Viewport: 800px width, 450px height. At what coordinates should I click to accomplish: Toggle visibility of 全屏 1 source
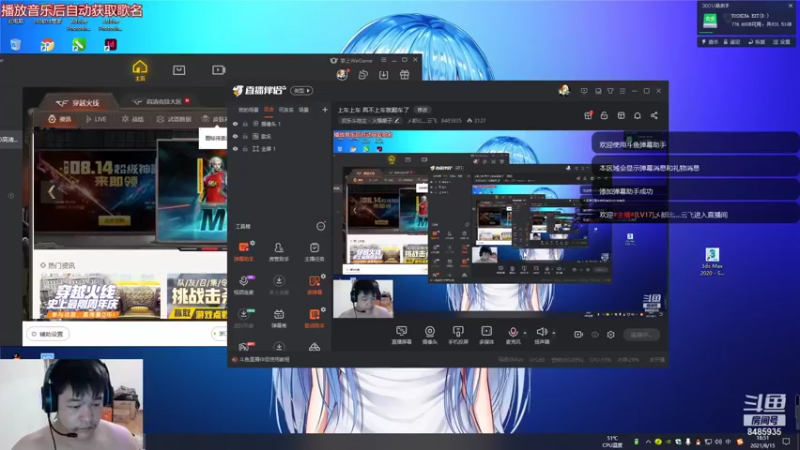(235, 149)
